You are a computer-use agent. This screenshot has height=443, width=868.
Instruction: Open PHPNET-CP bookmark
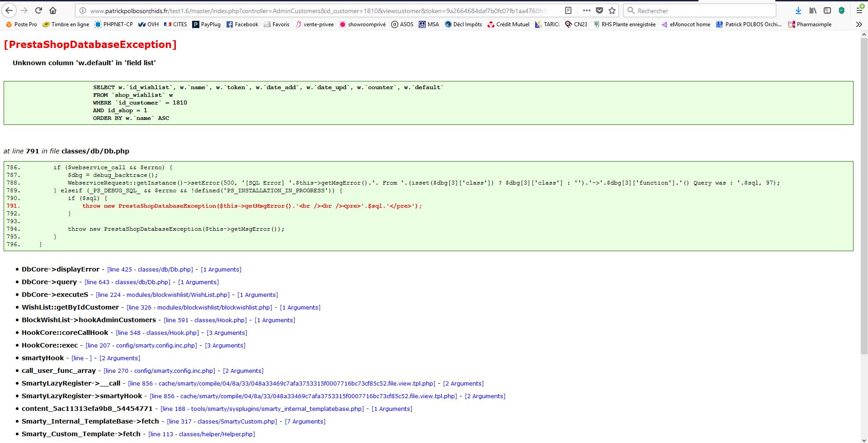(113, 24)
